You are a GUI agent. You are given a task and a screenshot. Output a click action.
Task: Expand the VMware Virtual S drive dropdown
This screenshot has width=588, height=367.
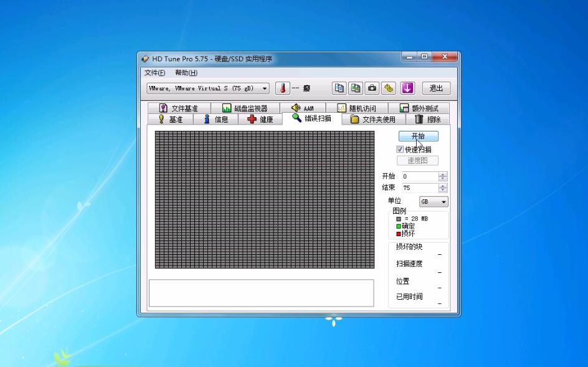pyautogui.click(x=265, y=88)
